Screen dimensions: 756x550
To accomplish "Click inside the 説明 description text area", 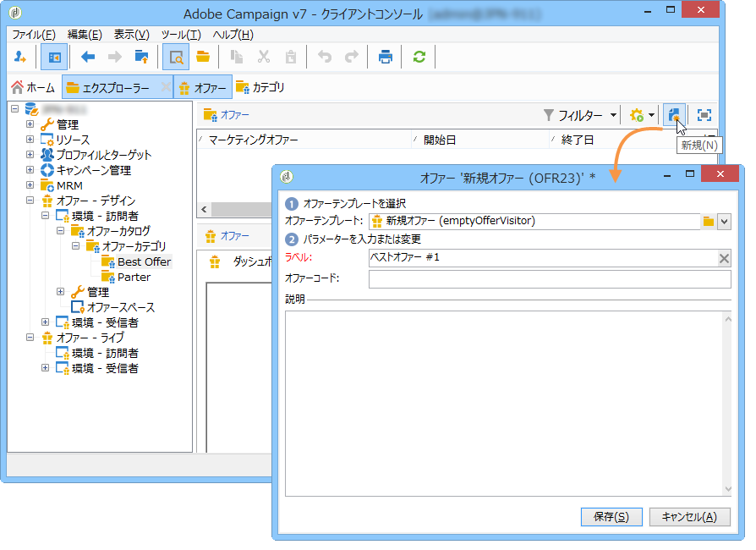I will [x=504, y=404].
